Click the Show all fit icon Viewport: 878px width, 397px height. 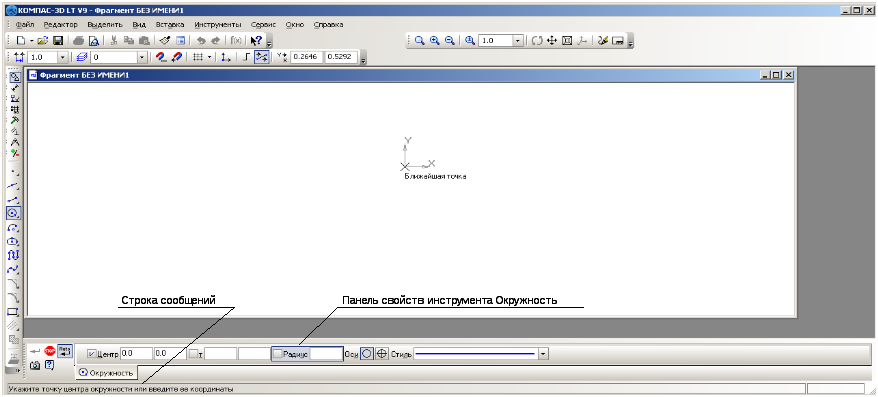click(x=567, y=41)
